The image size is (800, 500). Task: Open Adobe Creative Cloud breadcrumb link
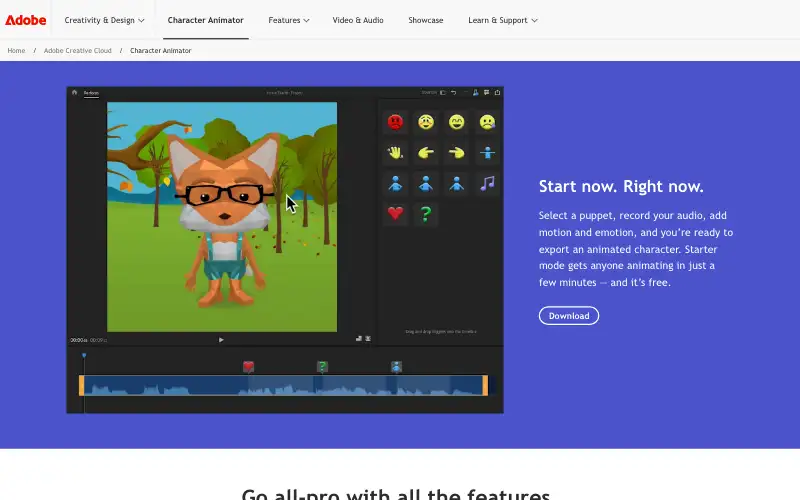[78, 51]
